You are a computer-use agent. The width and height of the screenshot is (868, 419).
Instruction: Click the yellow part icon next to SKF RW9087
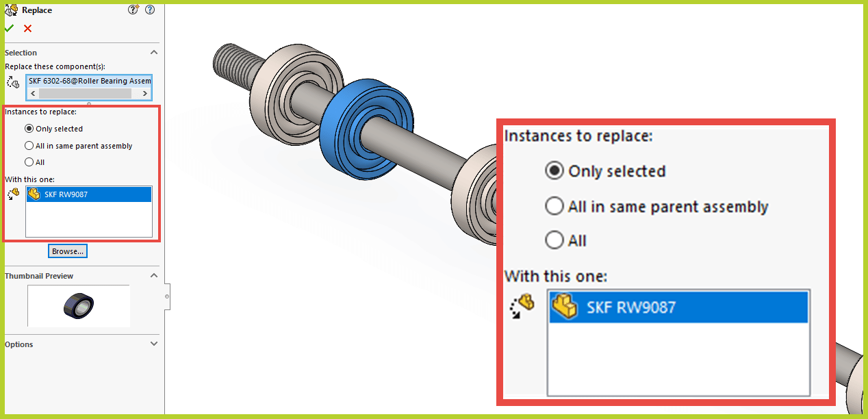coord(34,194)
